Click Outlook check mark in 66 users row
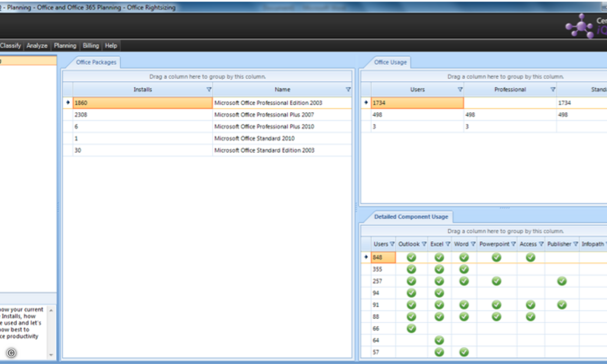 [x=411, y=329]
